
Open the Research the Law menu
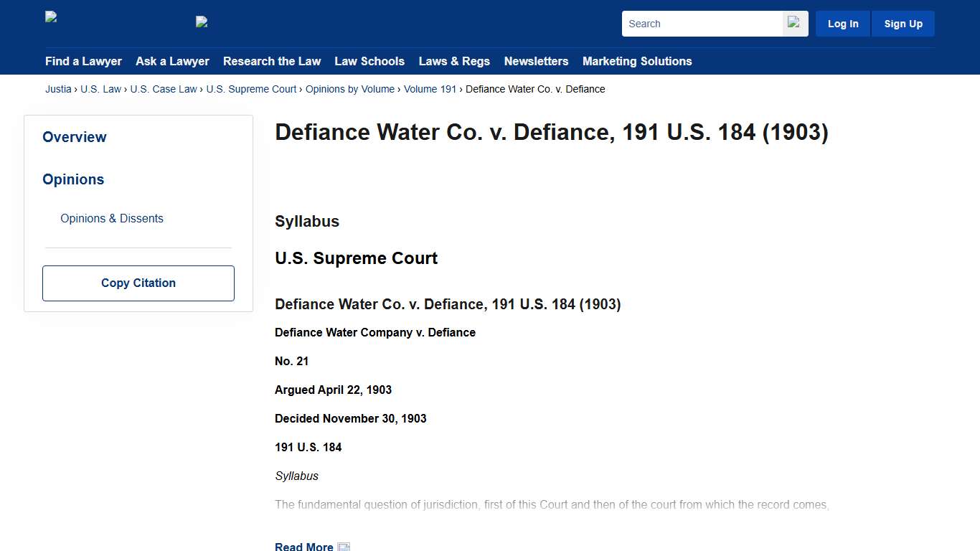(272, 61)
